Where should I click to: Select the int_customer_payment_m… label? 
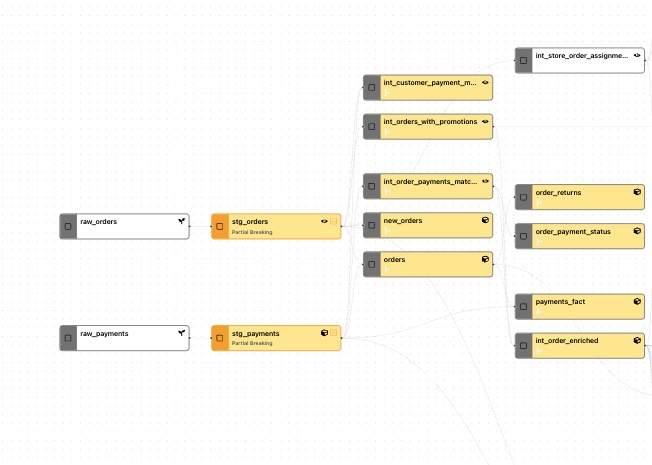(430, 83)
